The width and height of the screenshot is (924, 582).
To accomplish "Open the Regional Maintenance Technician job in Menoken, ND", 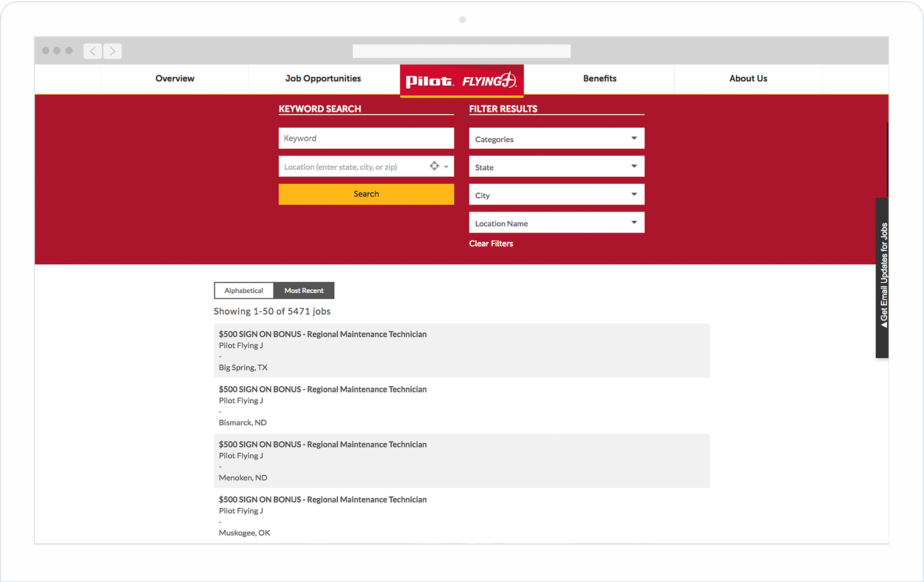I will (323, 444).
